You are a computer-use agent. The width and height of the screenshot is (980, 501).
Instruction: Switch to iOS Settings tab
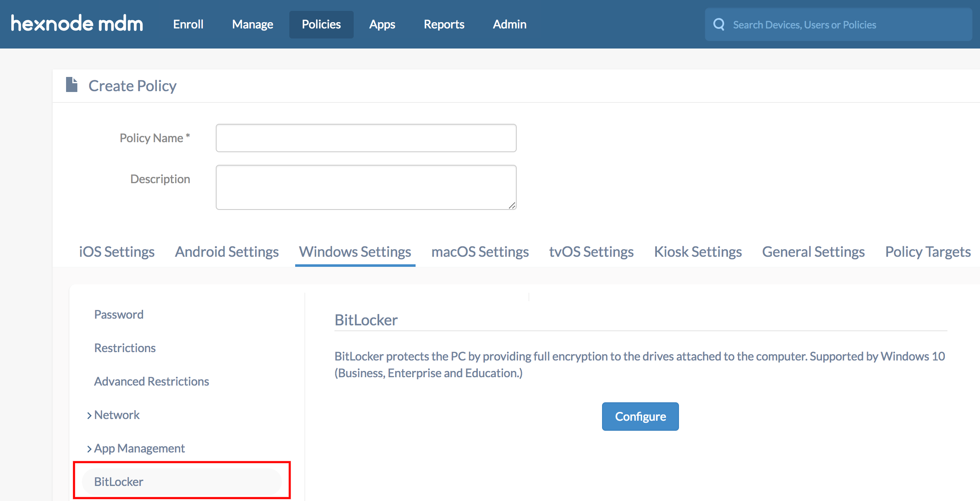pyautogui.click(x=117, y=252)
